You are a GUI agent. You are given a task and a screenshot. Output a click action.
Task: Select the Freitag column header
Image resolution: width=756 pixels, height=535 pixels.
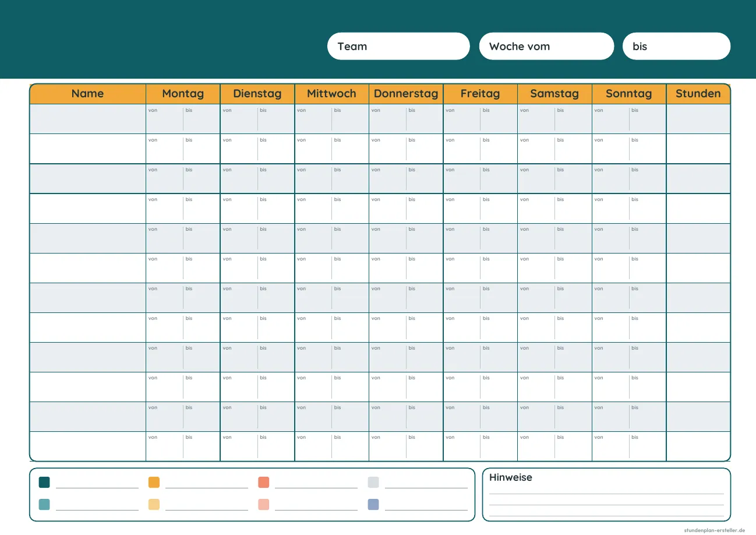tap(480, 94)
